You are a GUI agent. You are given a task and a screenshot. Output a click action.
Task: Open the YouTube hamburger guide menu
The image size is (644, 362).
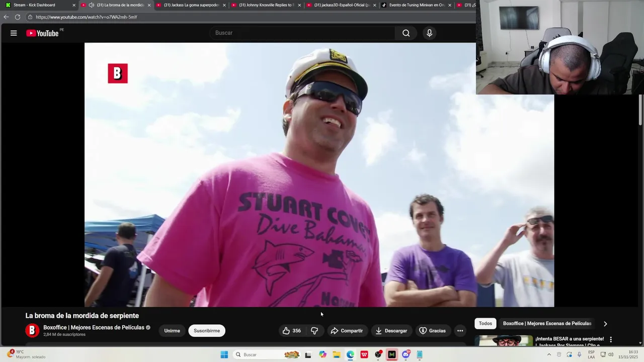pyautogui.click(x=14, y=33)
